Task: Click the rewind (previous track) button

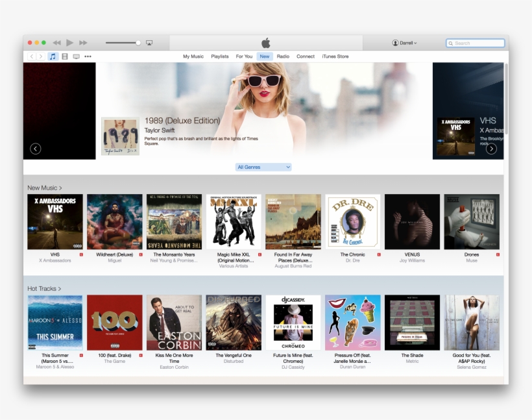Action: pyautogui.click(x=57, y=43)
